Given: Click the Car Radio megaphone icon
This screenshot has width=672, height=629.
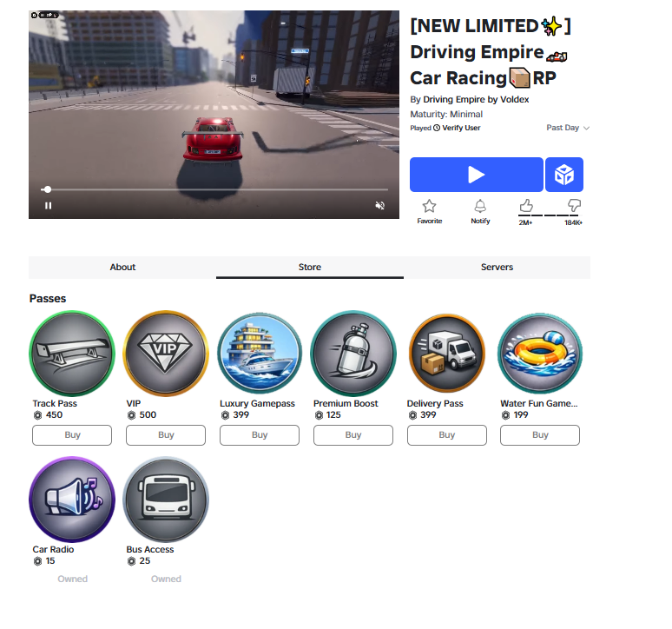Looking at the screenshot, I should tap(72, 500).
